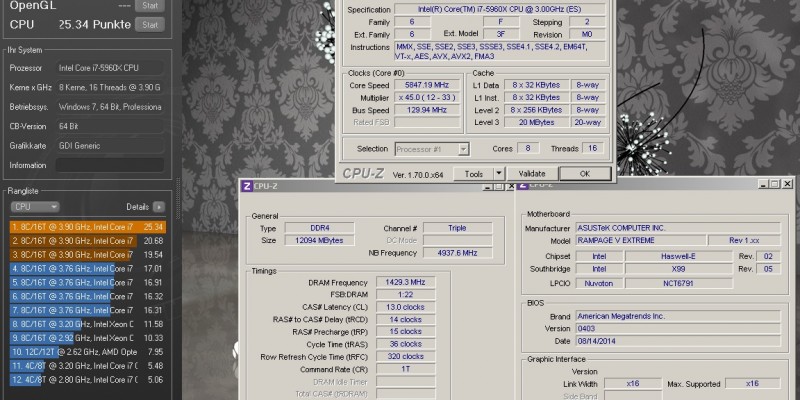Click the Link Width value x16
The width and height of the screenshot is (800, 400).
tap(632, 384)
